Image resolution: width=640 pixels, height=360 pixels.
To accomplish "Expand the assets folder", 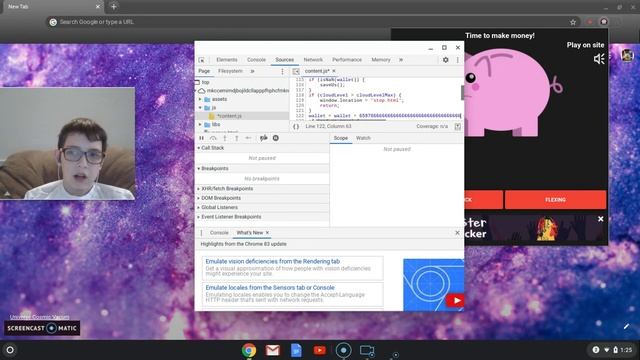I will tap(200, 99).
